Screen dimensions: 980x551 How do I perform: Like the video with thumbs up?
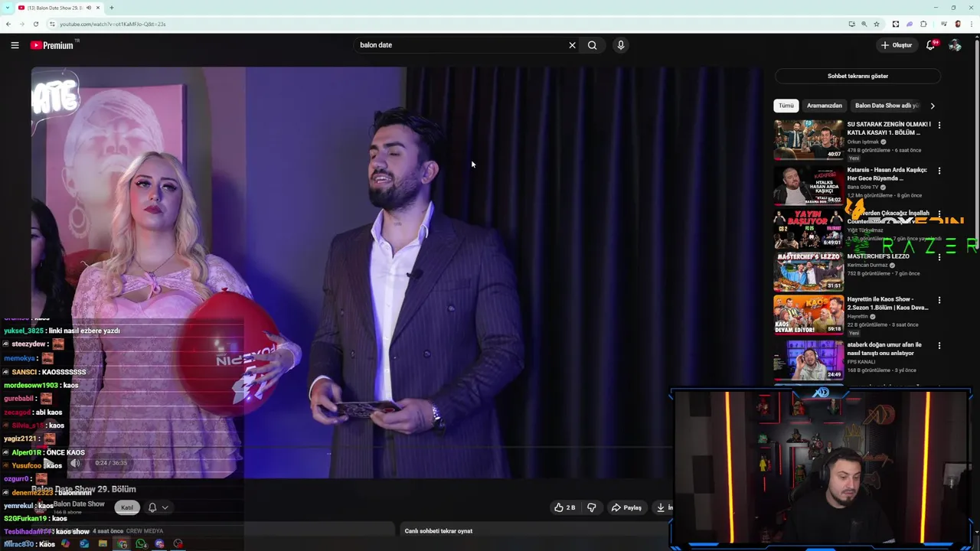pyautogui.click(x=564, y=507)
